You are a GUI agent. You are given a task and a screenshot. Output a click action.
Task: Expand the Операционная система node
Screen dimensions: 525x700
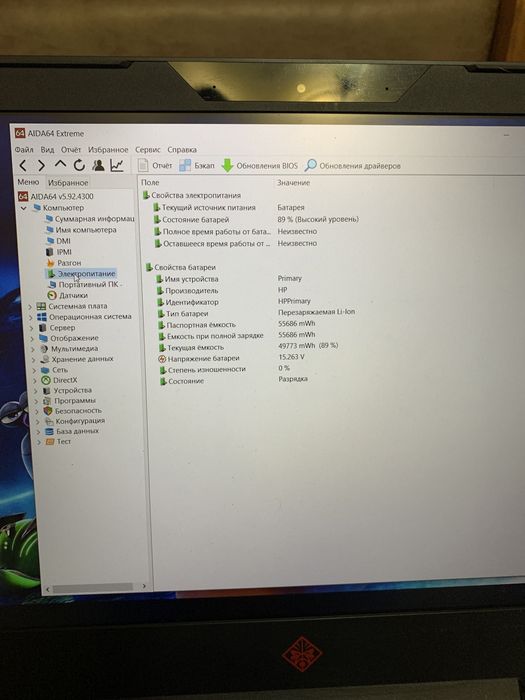point(31,317)
